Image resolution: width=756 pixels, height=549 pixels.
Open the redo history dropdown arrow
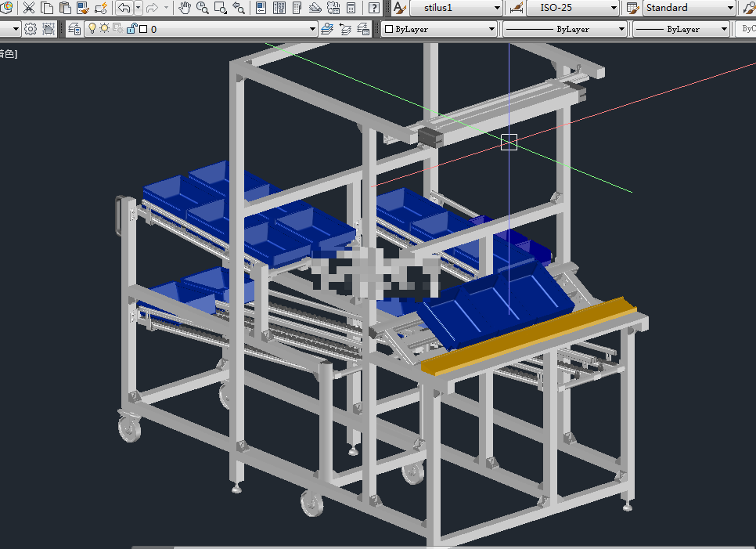pyautogui.click(x=167, y=8)
